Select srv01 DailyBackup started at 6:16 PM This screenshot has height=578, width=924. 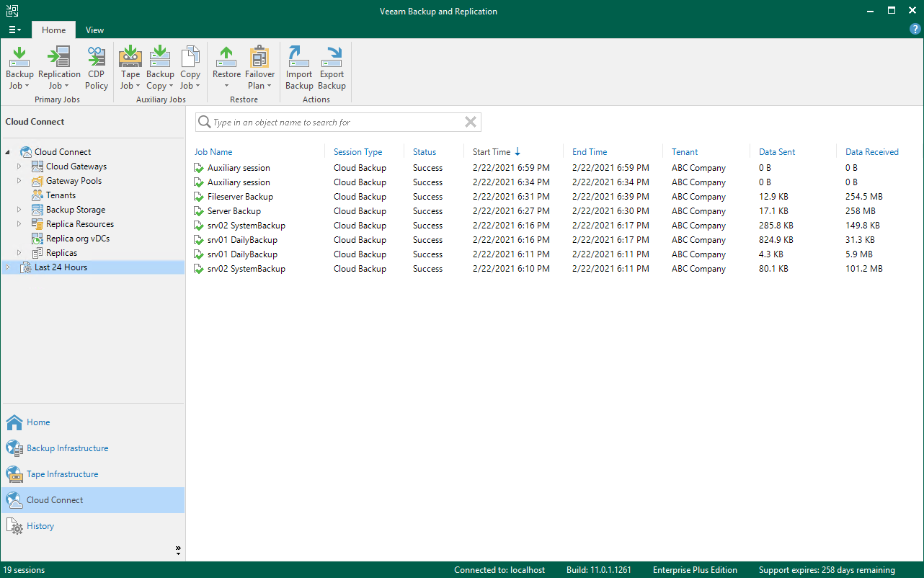[554, 240]
